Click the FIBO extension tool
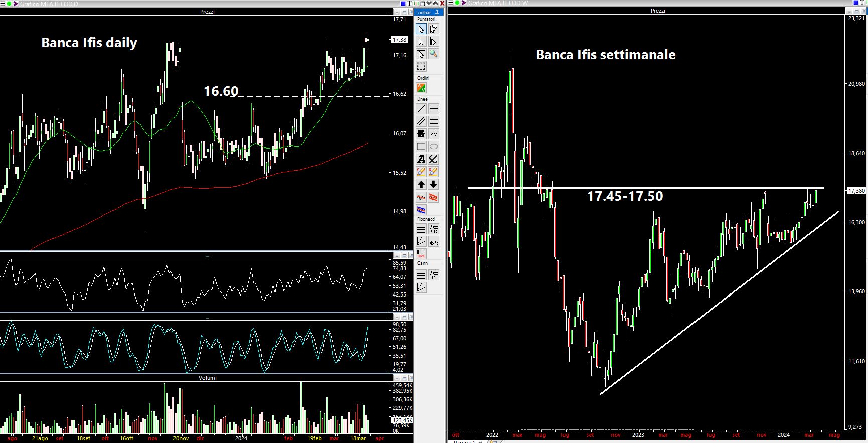The width and height of the screenshot is (868, 443). [434, 229]
